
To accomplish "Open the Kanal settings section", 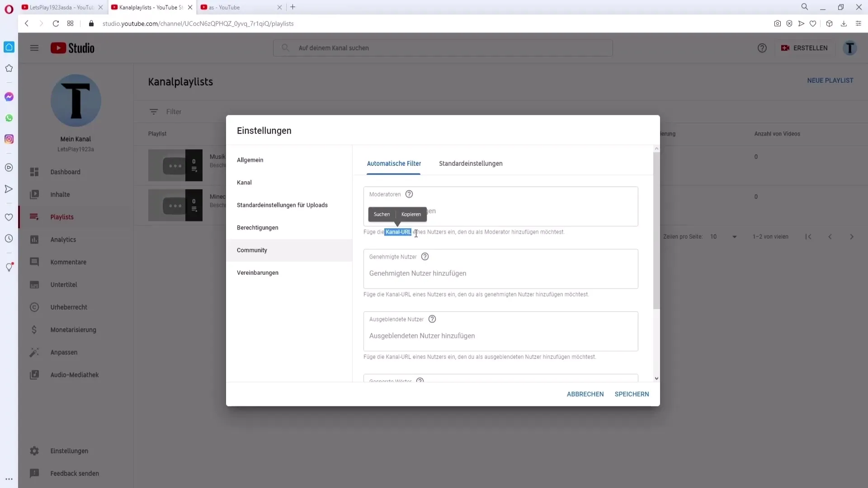I will [x=289, y=183].
